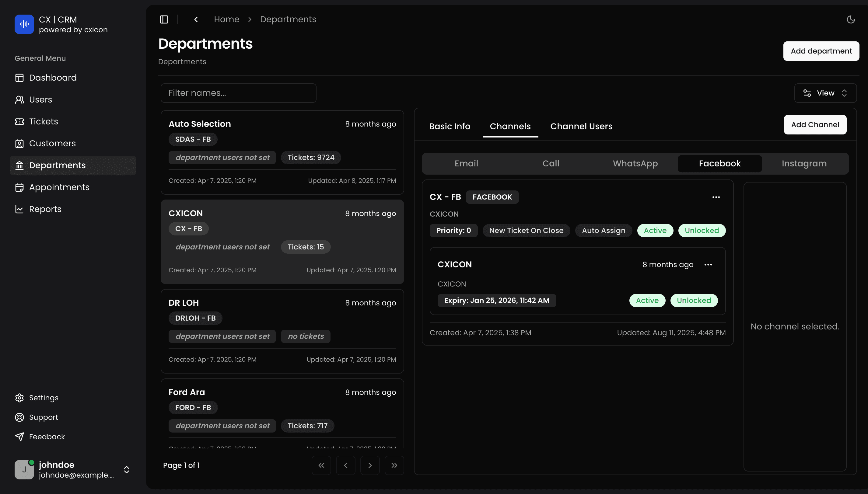Open Dashboard from sidebar
Screen dimensions: 868x494
(73, 78)
